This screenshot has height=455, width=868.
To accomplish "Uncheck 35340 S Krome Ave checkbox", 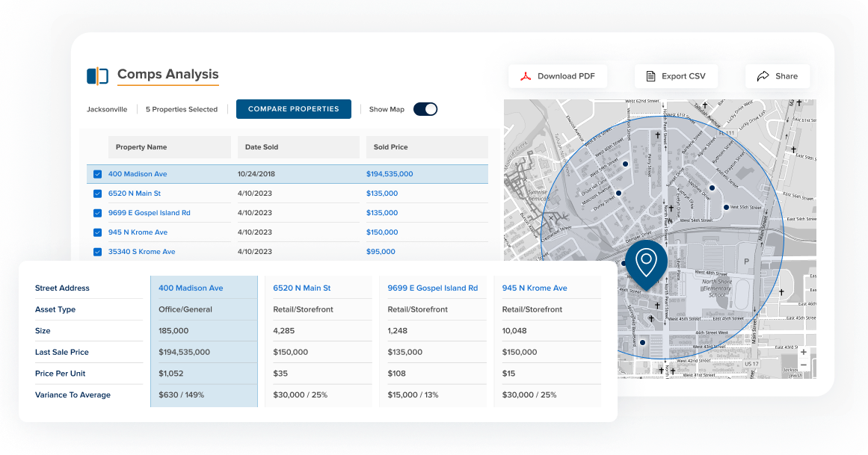I will (97, 252).
